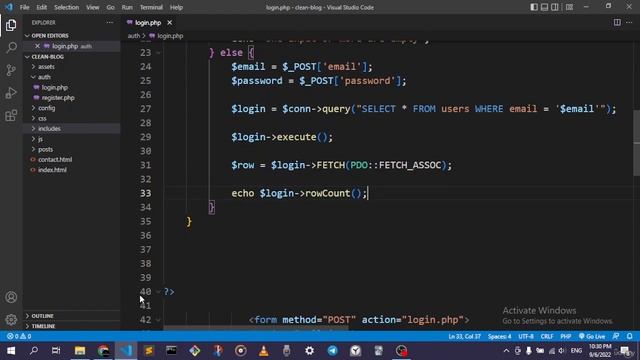Toggle the bottom panel layout icon
The height and width of the screenshot is (360, 640).
544,7
